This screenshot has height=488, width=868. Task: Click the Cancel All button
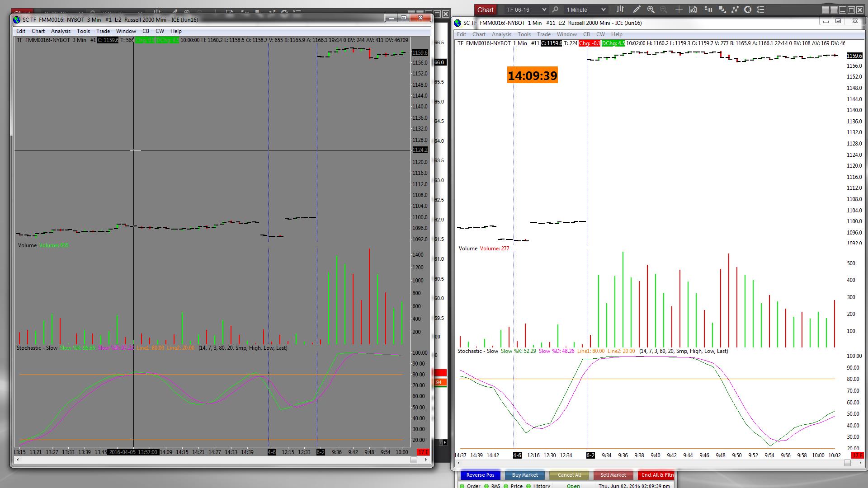(569, 475)
